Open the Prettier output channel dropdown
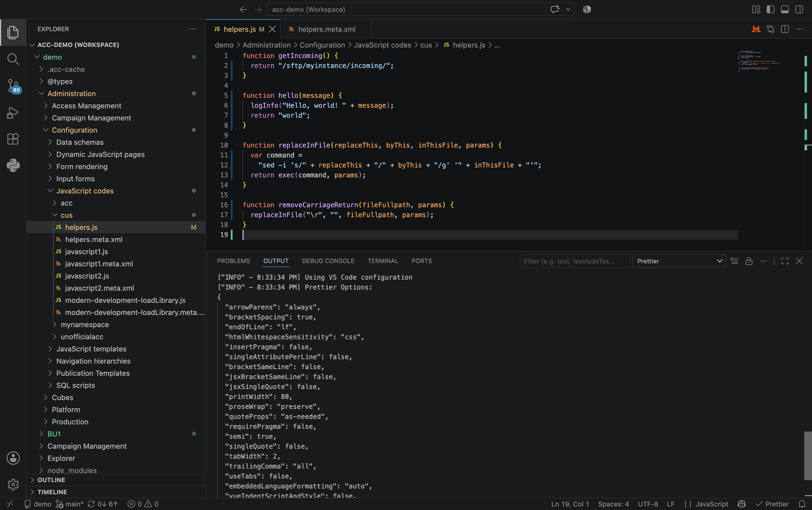Image resolution: width=812 pixels, height=510 pixels. [x=679, y=261]
